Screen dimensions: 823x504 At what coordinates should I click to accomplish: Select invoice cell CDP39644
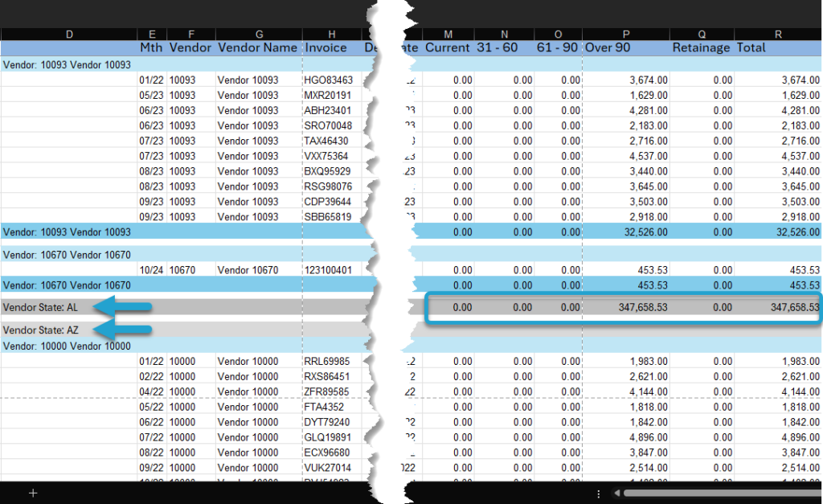(x=332, y=202)
